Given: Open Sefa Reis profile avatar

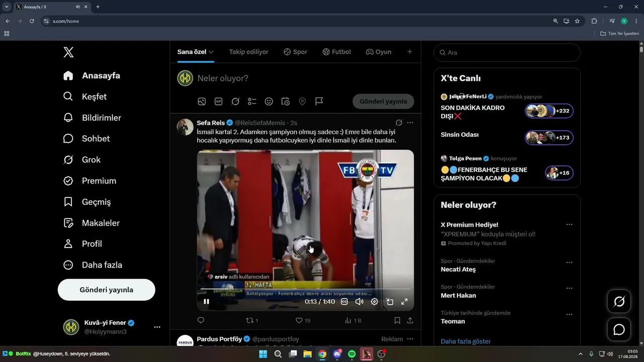Looking at the screenshot, I should (185, 127).
